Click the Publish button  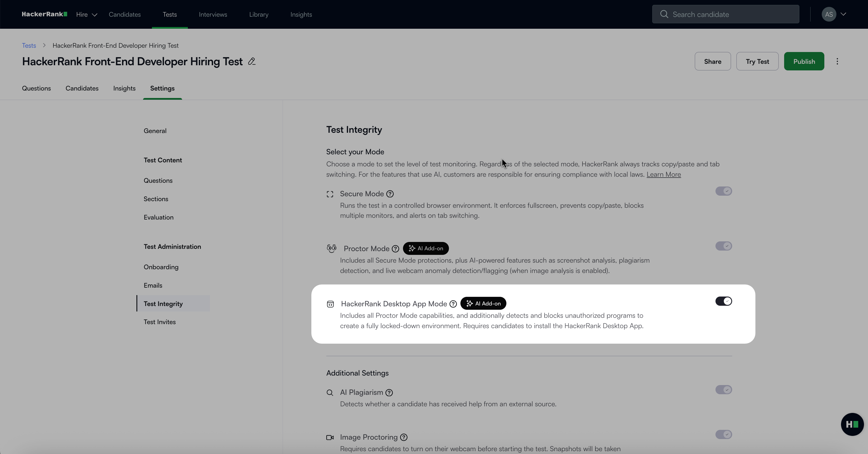coord(804,61)
